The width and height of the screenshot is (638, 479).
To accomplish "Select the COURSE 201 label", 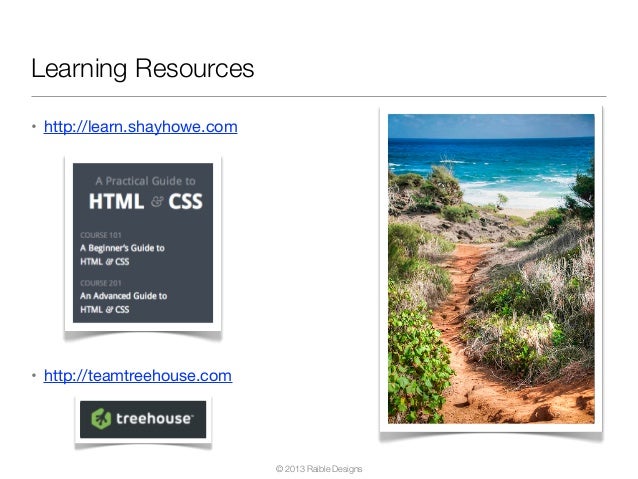I will click(101, 283).
